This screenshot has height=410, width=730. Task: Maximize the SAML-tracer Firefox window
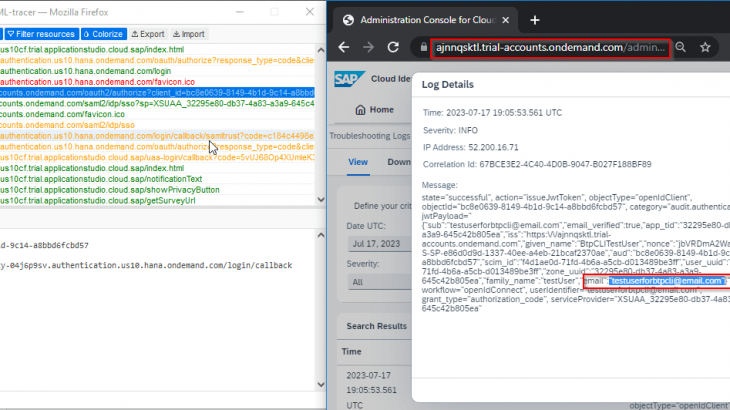point(275,12)
